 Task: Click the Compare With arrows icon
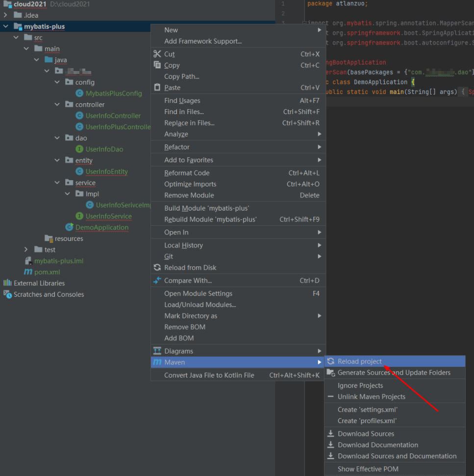(x=157, y=281)
